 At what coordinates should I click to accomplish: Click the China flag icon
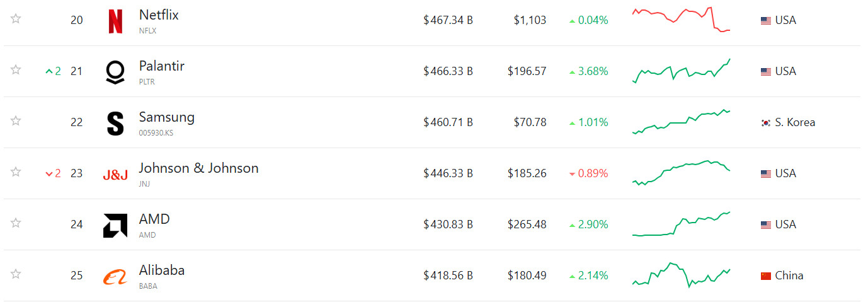click(766, 276)
